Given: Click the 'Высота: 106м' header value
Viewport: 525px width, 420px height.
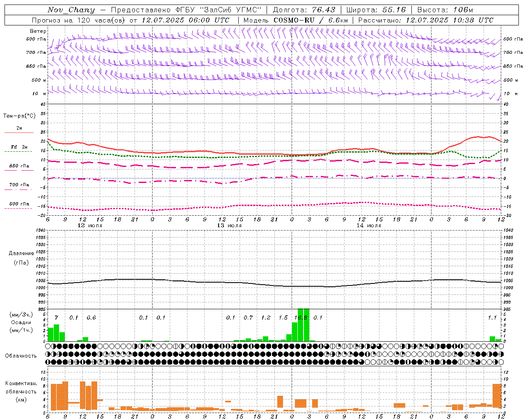Looking at the screenshot, I should click(x=445, y=10).
